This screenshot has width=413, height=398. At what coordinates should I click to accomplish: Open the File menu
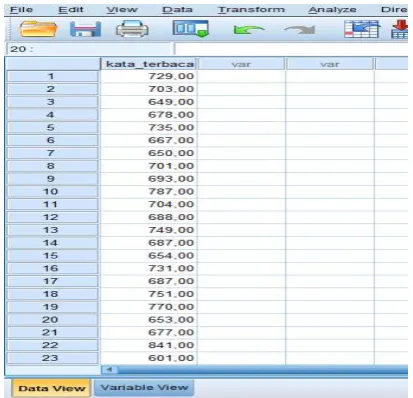21,10
